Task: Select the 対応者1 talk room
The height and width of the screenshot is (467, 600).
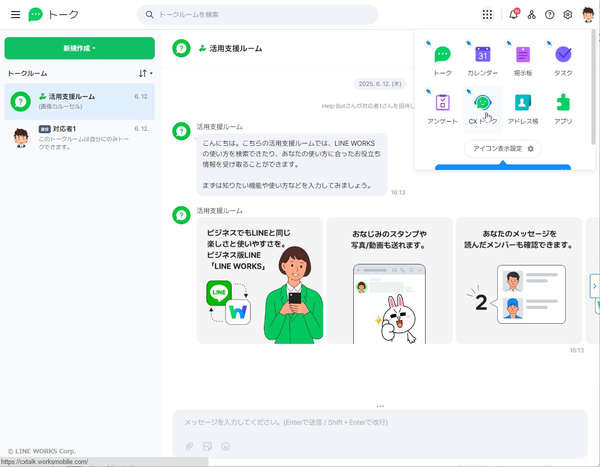Action: [x=80, y=137]
